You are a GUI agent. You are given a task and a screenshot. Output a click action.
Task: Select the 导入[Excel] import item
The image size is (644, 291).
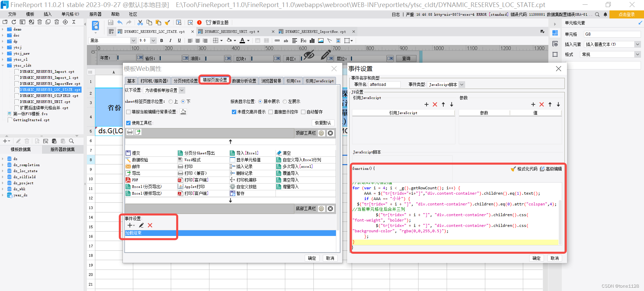[244, 153]
